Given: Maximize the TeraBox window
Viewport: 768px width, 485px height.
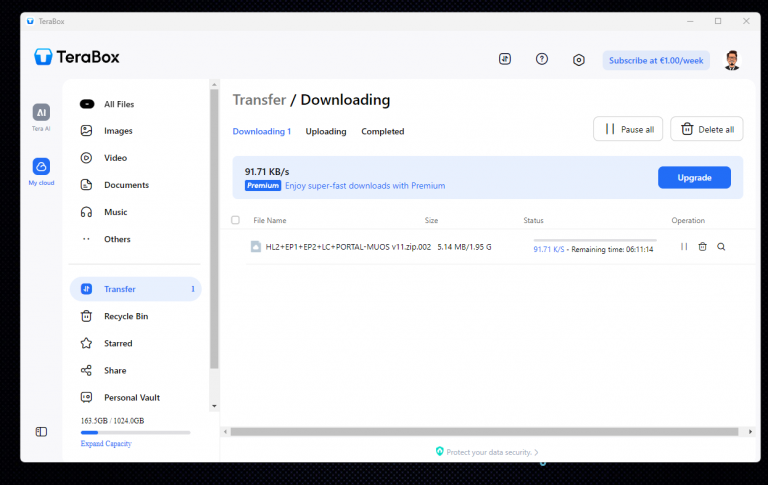Looking at the screenshot, I should point(718,21).
